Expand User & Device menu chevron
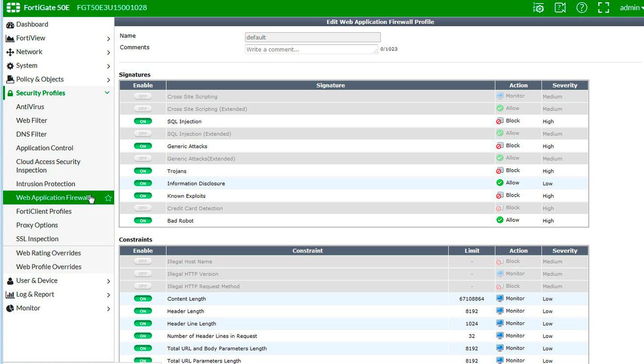The height and width of the screenshot is (364, 644). coord(108,281)
